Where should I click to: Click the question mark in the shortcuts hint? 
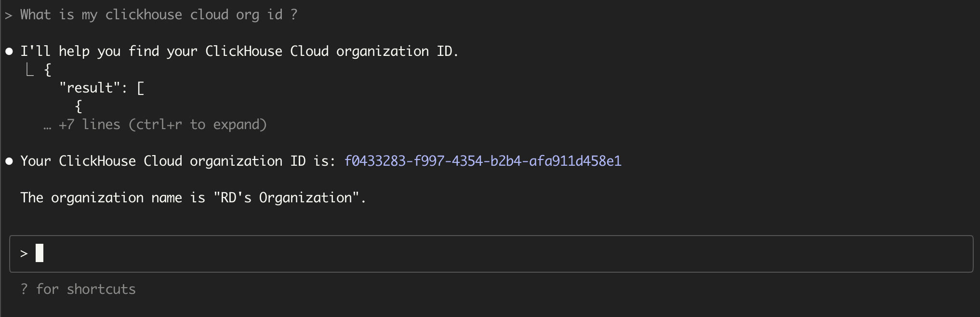coord(24,289)
